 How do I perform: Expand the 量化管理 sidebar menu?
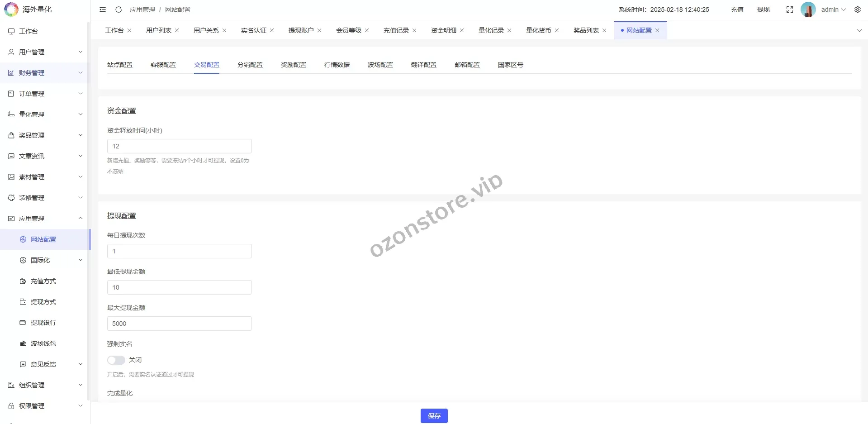tap(45, 114)
